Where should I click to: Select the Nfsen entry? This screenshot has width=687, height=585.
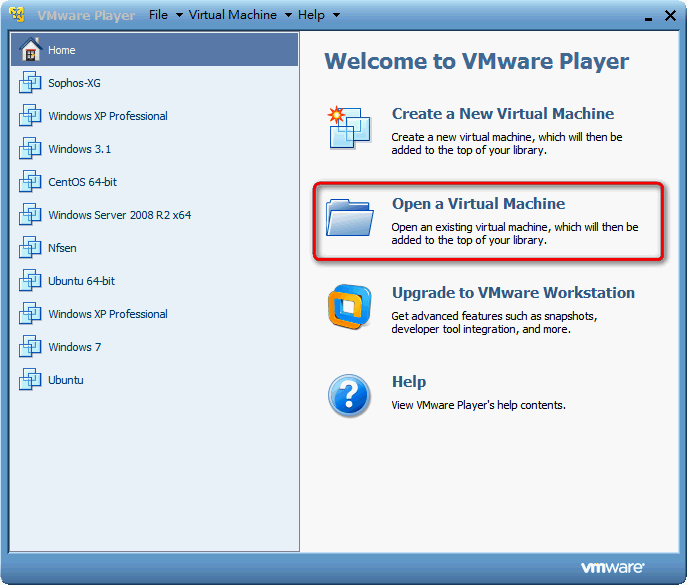[x=154, y=248]
